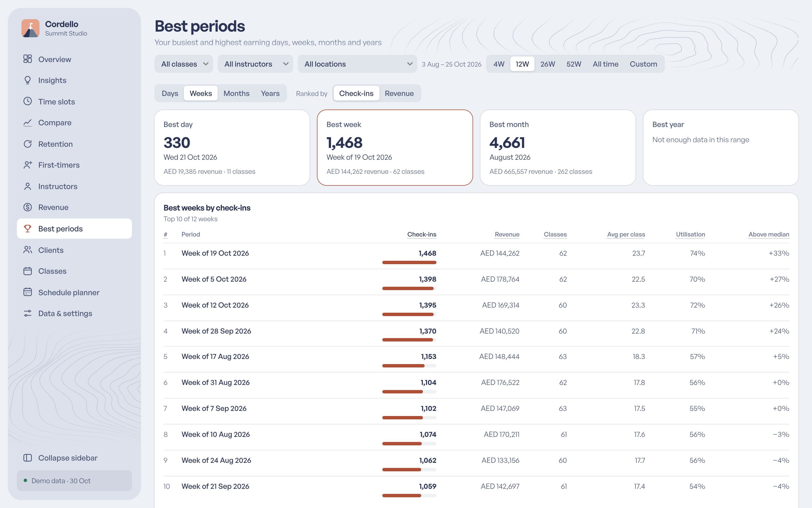Select the Week of 12 Oct 2026 row
812x508 pixels.
(476, 308)
